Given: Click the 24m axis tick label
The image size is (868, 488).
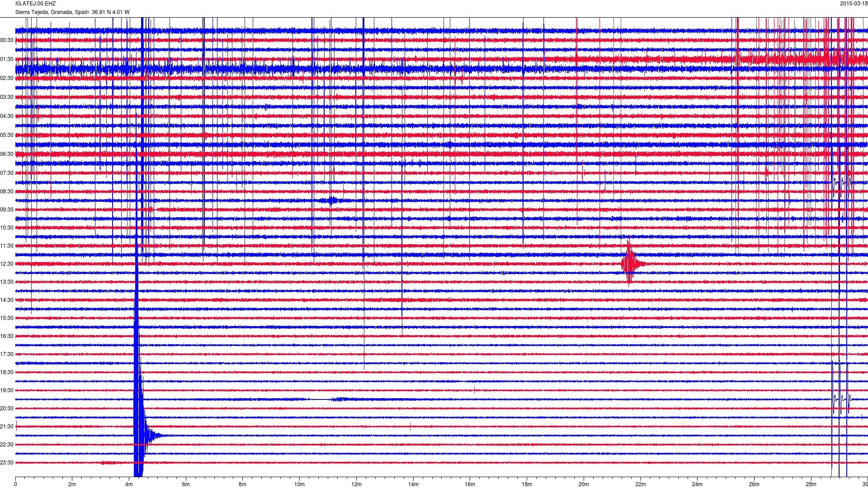Looking at the screenshot, I should (x=697, y=484).
